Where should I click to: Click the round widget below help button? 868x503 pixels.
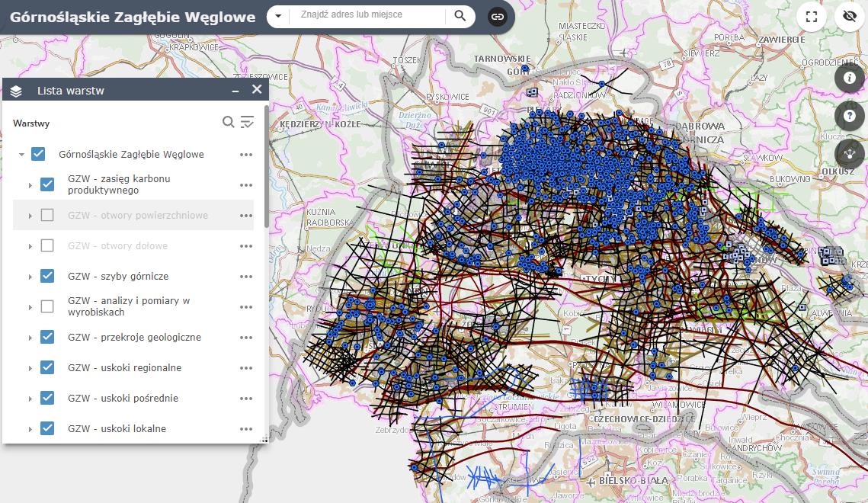pyautogui.click(x=849, y=153)
